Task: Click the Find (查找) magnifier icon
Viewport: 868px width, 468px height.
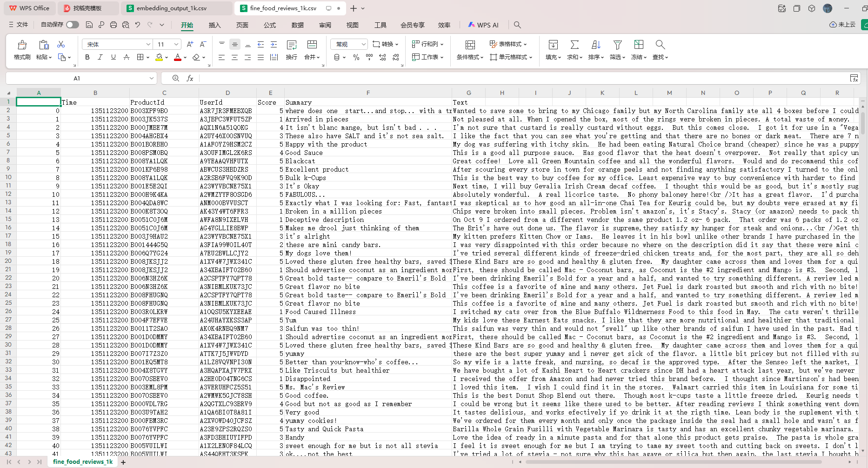Action: (660, 45)
